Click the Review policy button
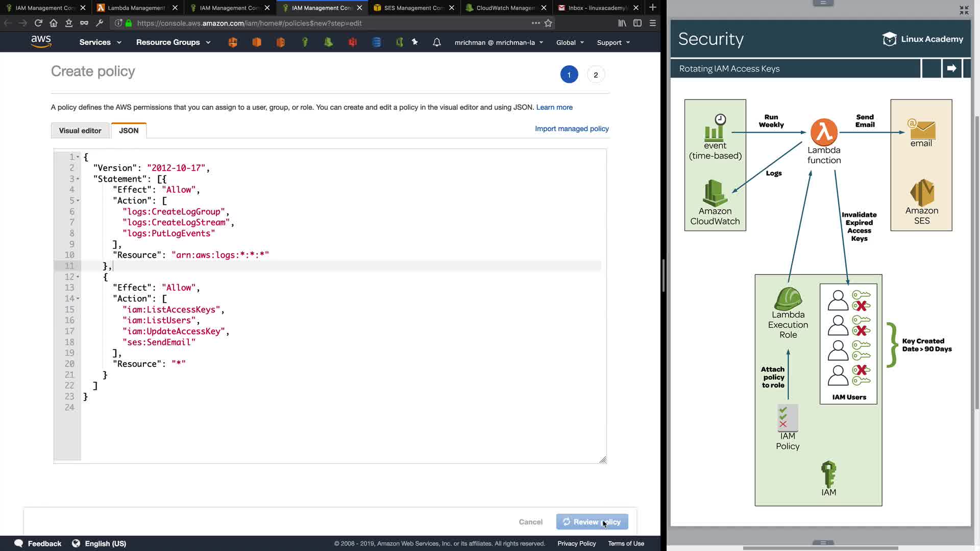The height and width of the screenshot is (551, 980). point(592,522)
